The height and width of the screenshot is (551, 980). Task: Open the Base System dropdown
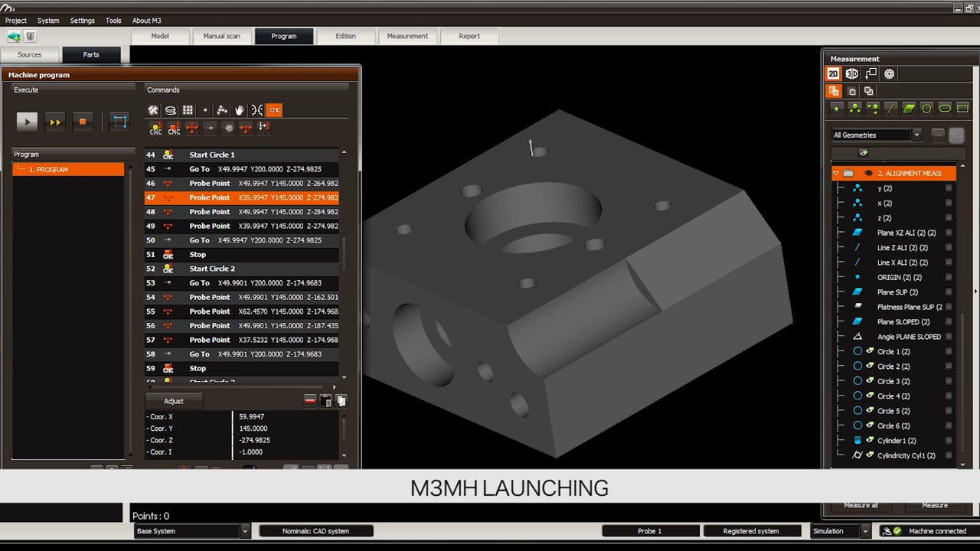pyautogui.click(x=245, y=531)
